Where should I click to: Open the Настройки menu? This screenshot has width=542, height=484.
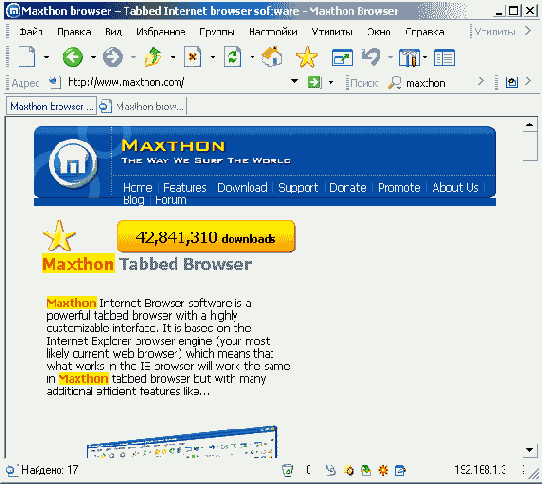tap(273, 32)
